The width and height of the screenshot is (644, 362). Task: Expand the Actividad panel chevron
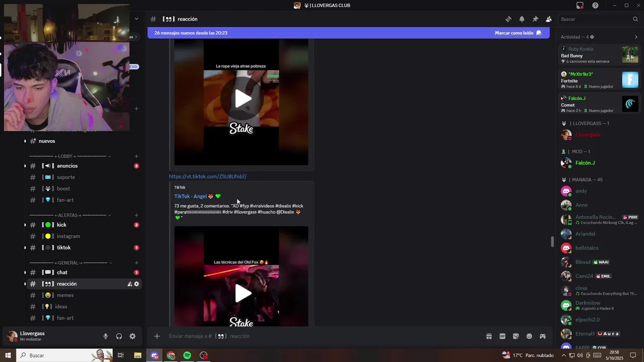pos(636,37)
